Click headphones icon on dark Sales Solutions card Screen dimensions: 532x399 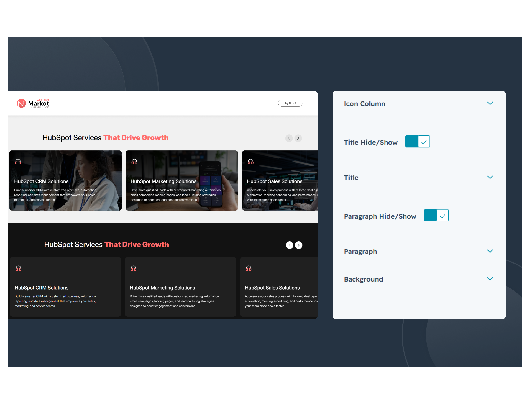click(x=249, y=268)
